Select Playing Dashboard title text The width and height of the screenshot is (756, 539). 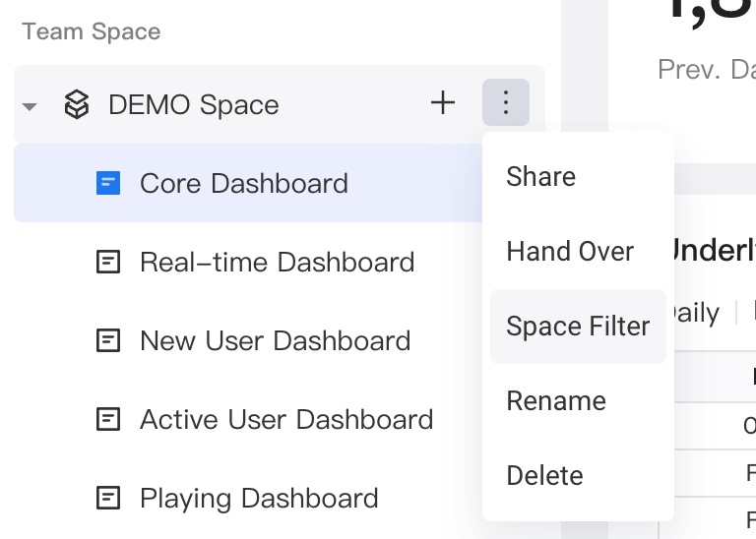pyautogui.click(x=259, y=498)
